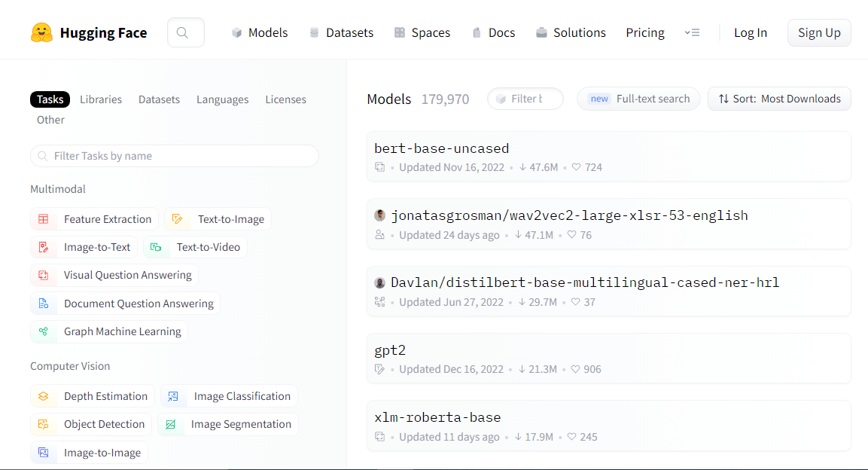
Task: Click the Davlan avatar
Action: coord(379,283)
